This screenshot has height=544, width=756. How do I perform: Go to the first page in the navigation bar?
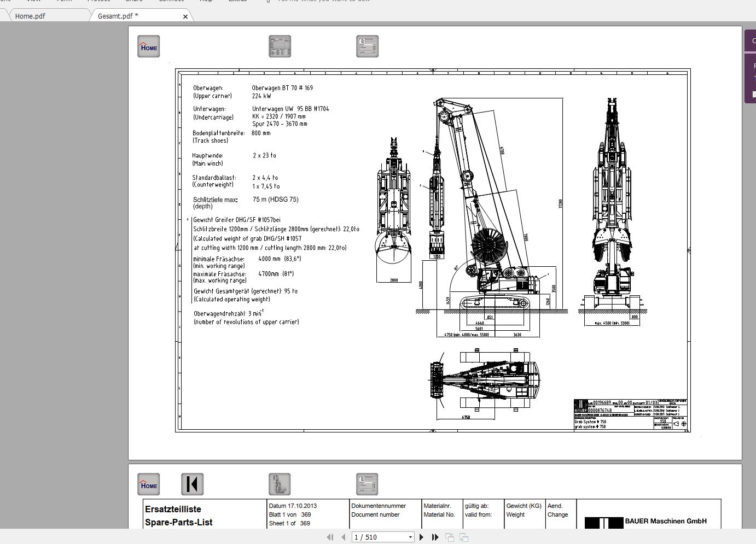point(330,537)
